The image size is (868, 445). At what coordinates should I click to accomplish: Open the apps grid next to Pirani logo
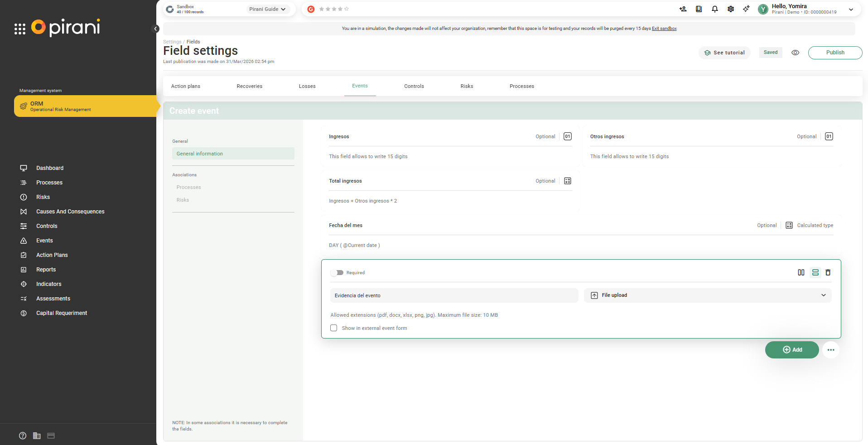click(19, 29)
